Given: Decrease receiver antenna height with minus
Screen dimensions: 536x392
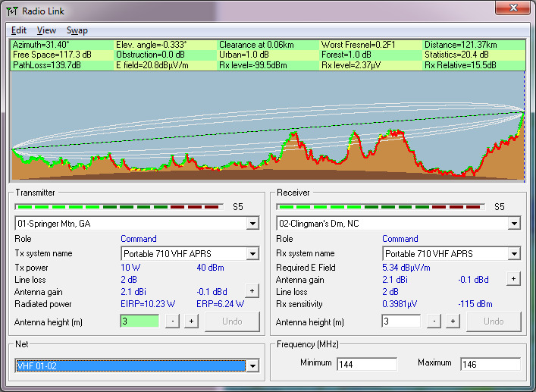Looking at the screenshot, I should pos(434,321).
